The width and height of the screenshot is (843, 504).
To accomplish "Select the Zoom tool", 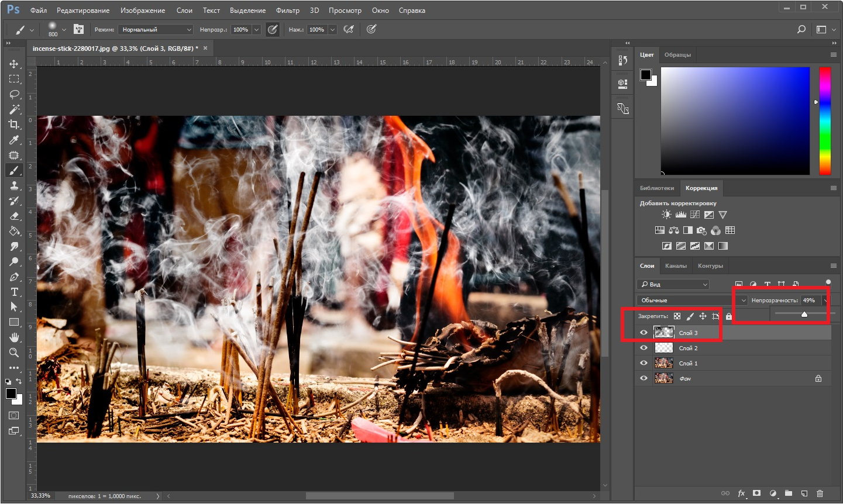I will (14, 353).
